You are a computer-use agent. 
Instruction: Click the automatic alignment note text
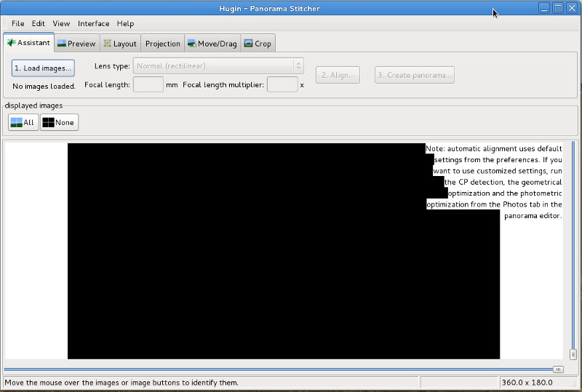pos(494,182)
